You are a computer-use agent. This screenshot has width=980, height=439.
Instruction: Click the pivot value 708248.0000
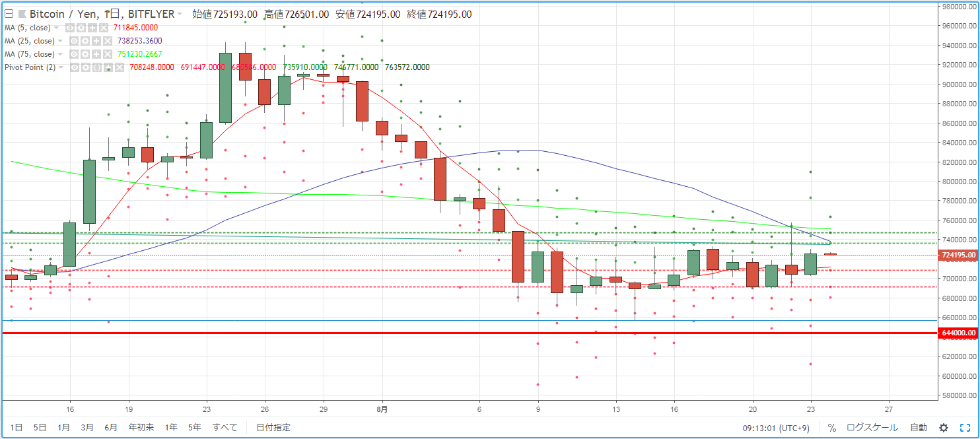pos(152,67)
